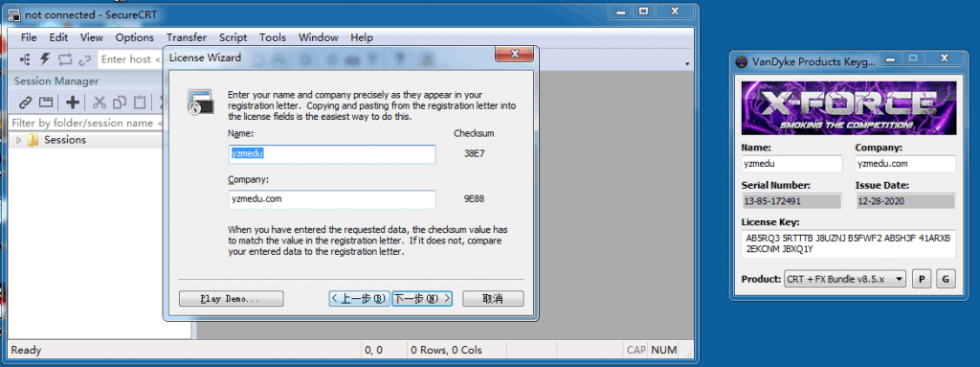The image size is (980, 367).
Task: Click the Issue Date field 12-28-2020
Action: point(905,201)
